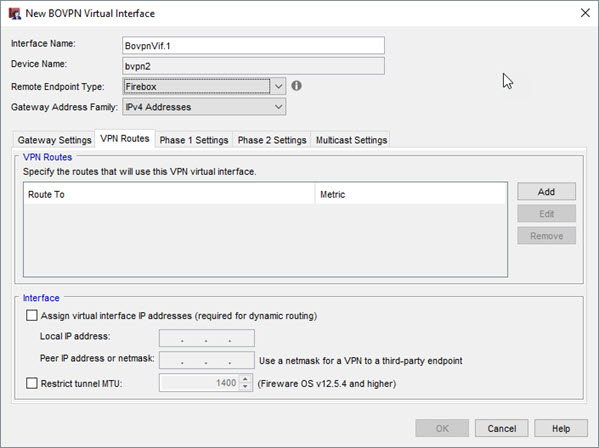Close the New BOVPN Virtual Interface dialog

(x=585, y=13)
